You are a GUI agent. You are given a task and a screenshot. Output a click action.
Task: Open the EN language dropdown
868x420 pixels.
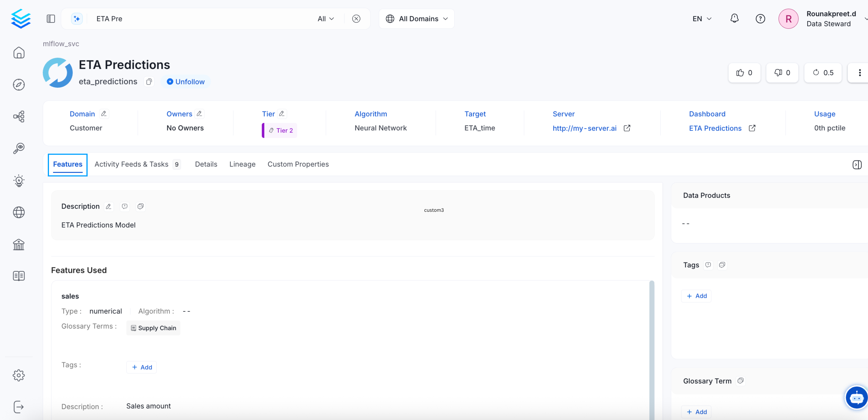702,19
